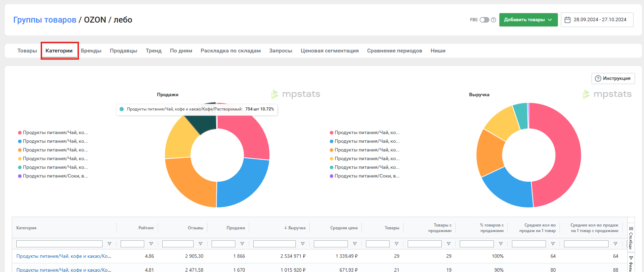This screenshot has height=272, width=644.
Task: Switch to the Тренд tab
Action: [154, 51]
